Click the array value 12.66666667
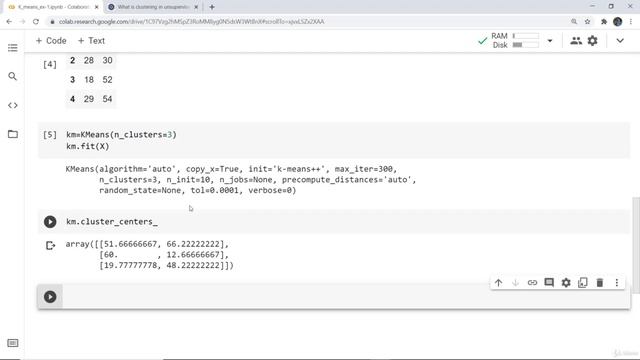This screenshot has width=640, height=360. click(193, 255)
